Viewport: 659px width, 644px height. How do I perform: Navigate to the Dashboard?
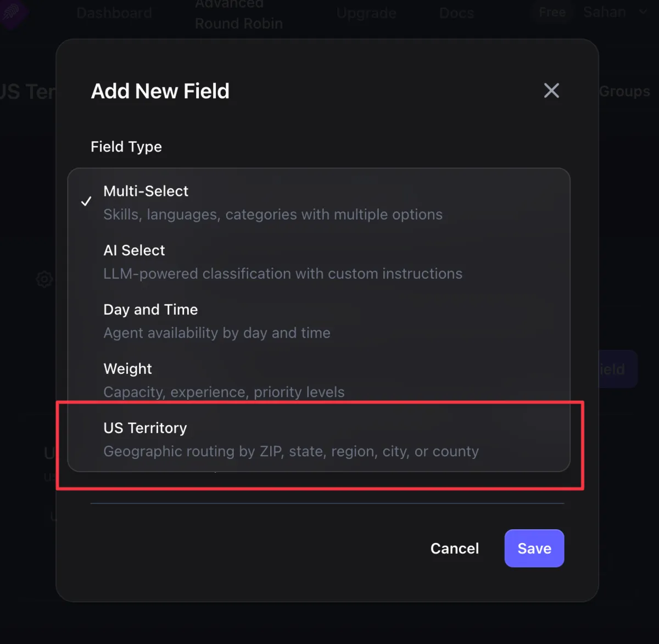coord(114,12)
